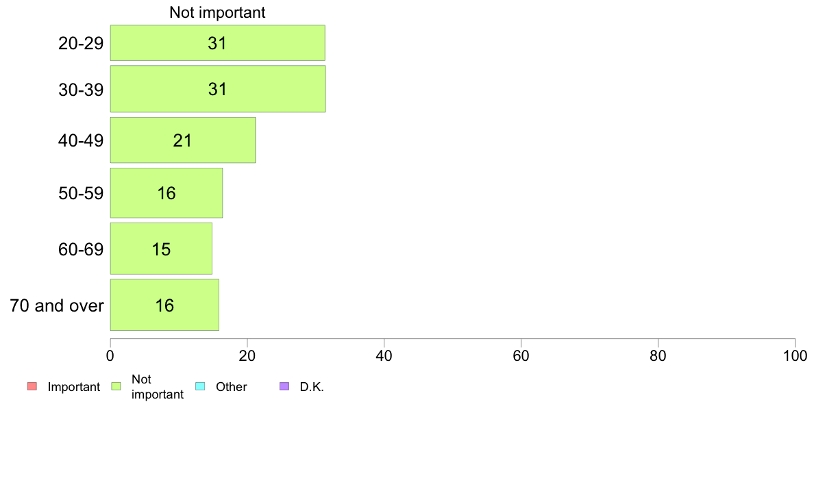Click the cyan Other legend swatch
The image size is (814, 504).
tap(200, 386)
